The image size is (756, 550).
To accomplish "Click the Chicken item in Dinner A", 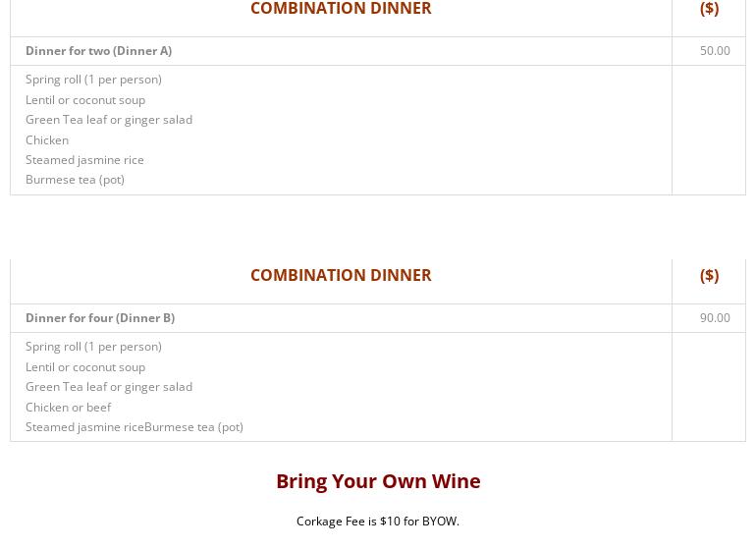I will coord(47,139).
